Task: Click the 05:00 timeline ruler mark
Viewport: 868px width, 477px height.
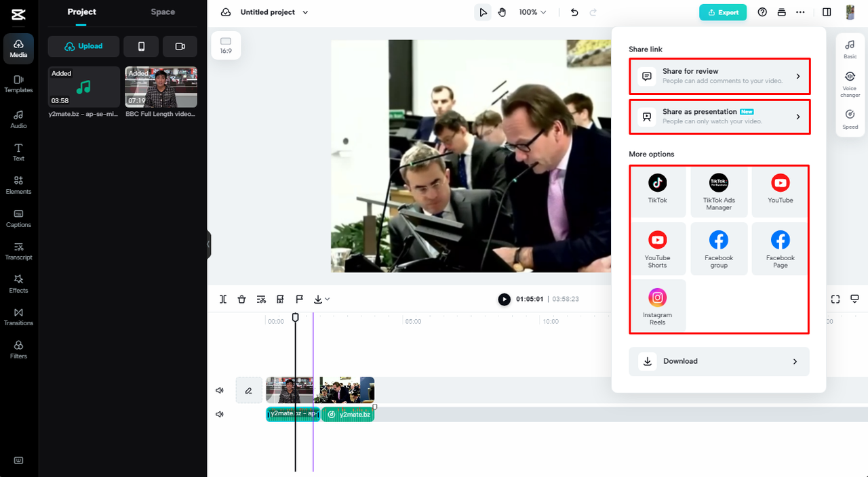Action: pos(412,321)
